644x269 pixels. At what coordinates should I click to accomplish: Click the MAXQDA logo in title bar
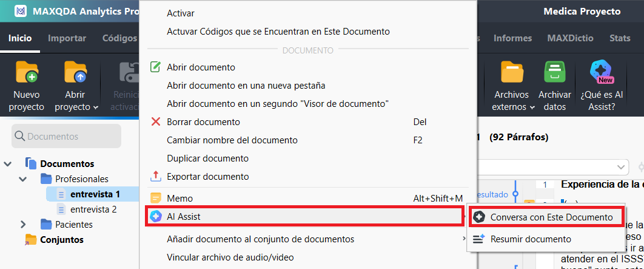pos(21,11)
